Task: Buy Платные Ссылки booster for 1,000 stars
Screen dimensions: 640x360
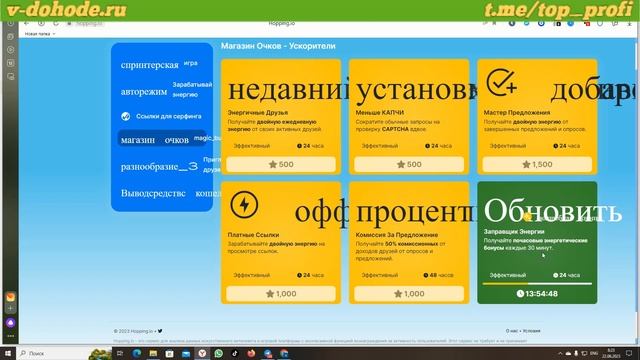Action: (x=281, y=293)
